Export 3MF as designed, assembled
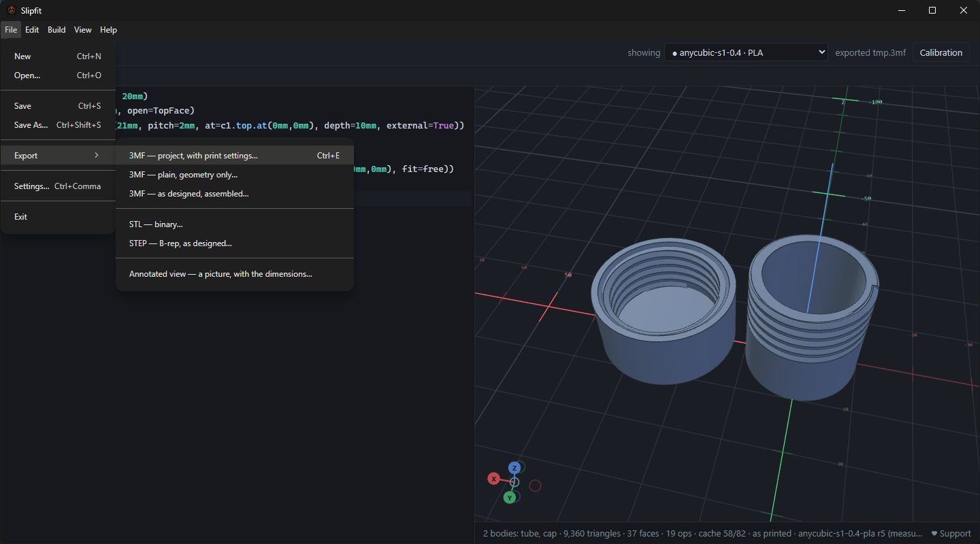This screenshot has width=980, height=544. [x=235, y=194]
